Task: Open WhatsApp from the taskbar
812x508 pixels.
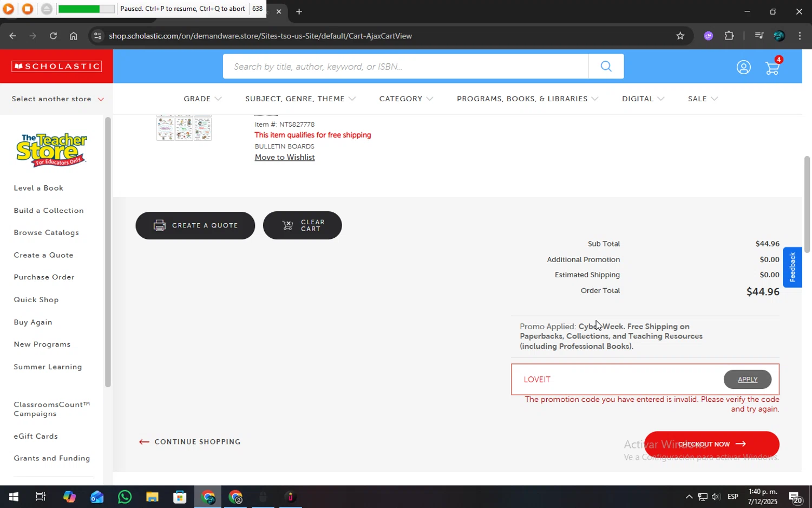Action: click(x=125, y=497)
